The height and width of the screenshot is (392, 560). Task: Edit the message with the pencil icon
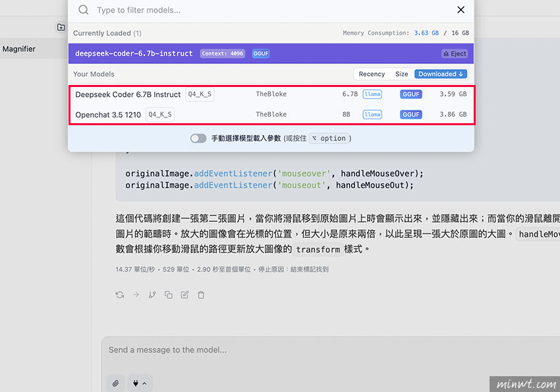pyautogui.click(x=184, y=295)
